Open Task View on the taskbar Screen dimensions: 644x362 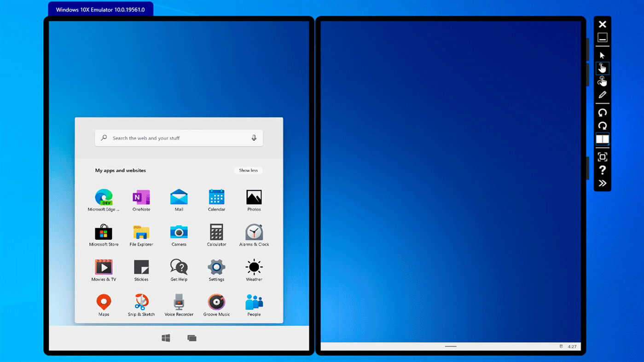click(x=192, y=338)
